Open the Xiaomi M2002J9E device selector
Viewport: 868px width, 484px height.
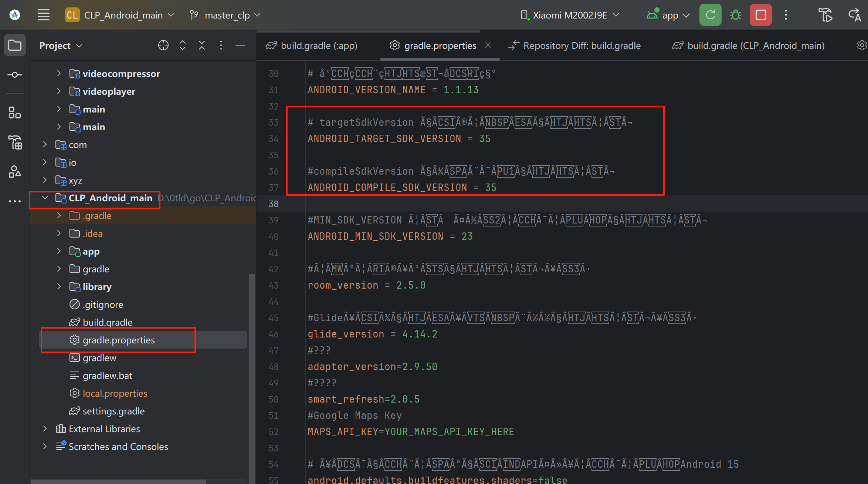[x=569, y=15]
